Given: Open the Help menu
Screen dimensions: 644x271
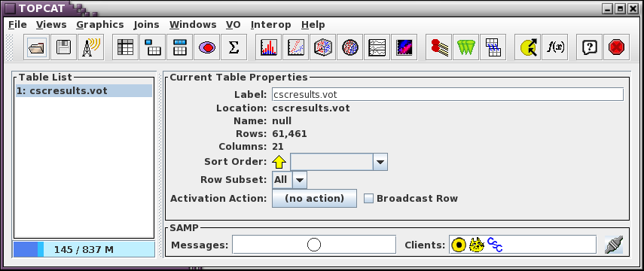Looking at the screenshot, I should point(313,25).
